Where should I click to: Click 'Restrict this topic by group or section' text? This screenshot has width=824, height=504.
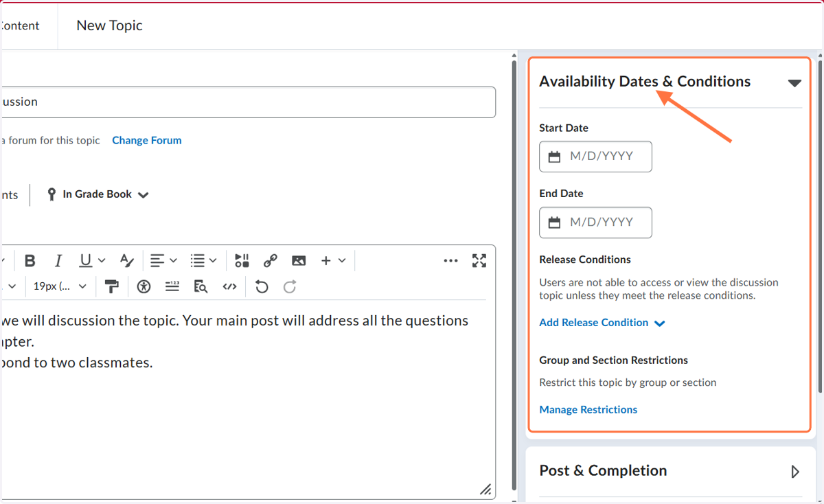coord(628,382)
